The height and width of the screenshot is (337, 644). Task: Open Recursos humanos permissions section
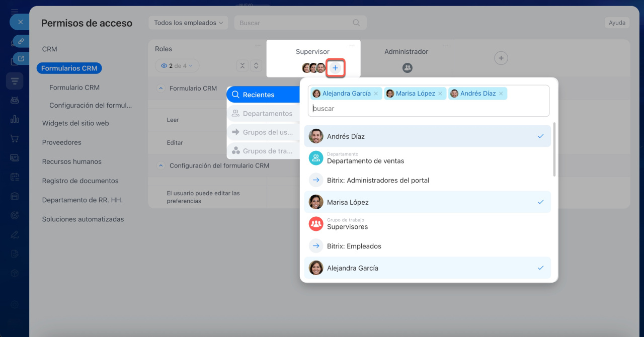(72, 161)
